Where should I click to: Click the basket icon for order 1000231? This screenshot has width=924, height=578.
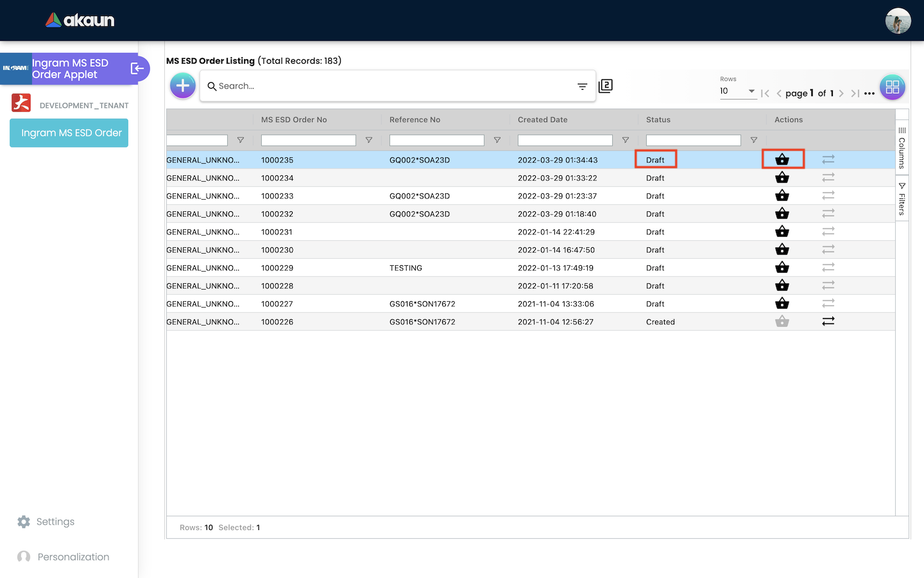click(x=782, y=231)
